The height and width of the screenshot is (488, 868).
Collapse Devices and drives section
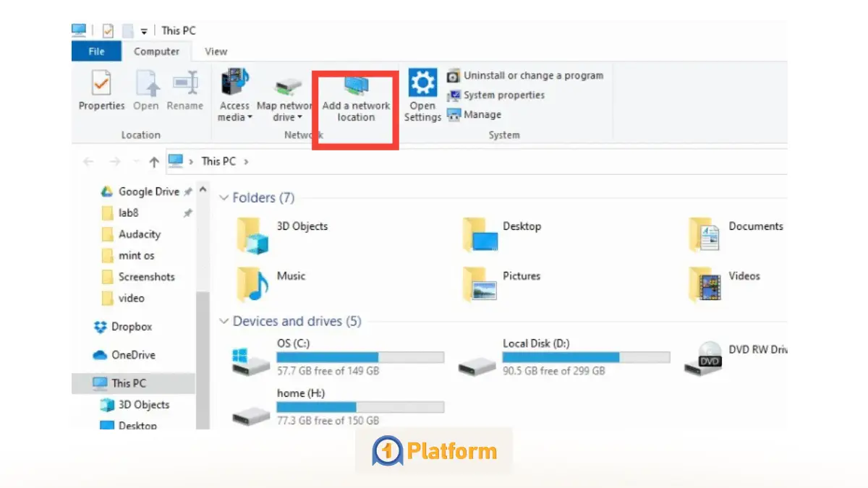[224, 322]
